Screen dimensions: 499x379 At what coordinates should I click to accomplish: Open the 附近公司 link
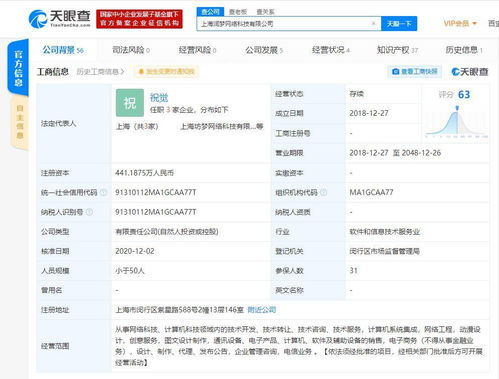click(262, 310)
